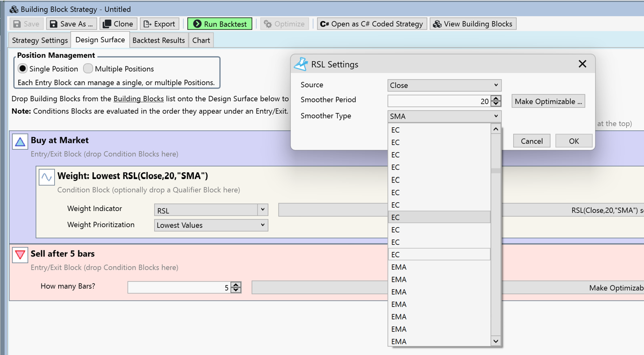Click the View Building Blocks button
644x355 pixels.
pyautogui.click(x=473, y=24)
